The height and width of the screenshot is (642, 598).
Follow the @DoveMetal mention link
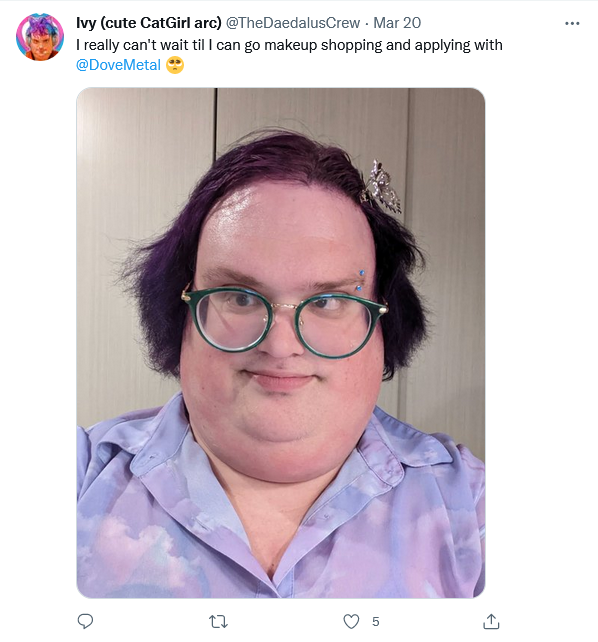point(118,65)
